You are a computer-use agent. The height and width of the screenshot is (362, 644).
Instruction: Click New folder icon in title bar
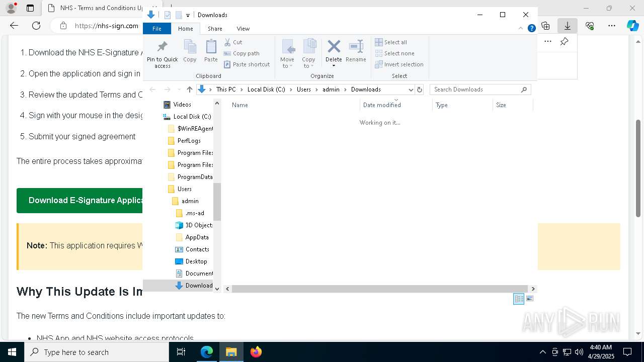pyautogui.click(x=179, y=15)
